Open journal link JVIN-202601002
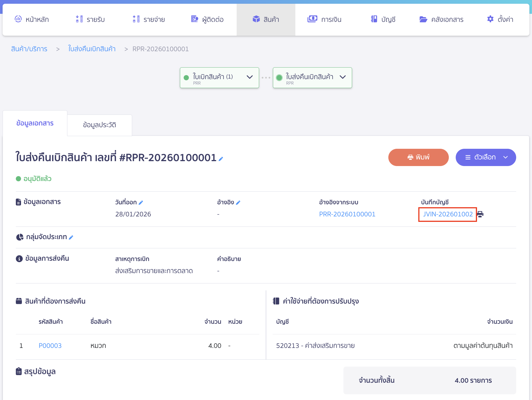The height and width of the screenshot is (400, 532). coord(448,214)
